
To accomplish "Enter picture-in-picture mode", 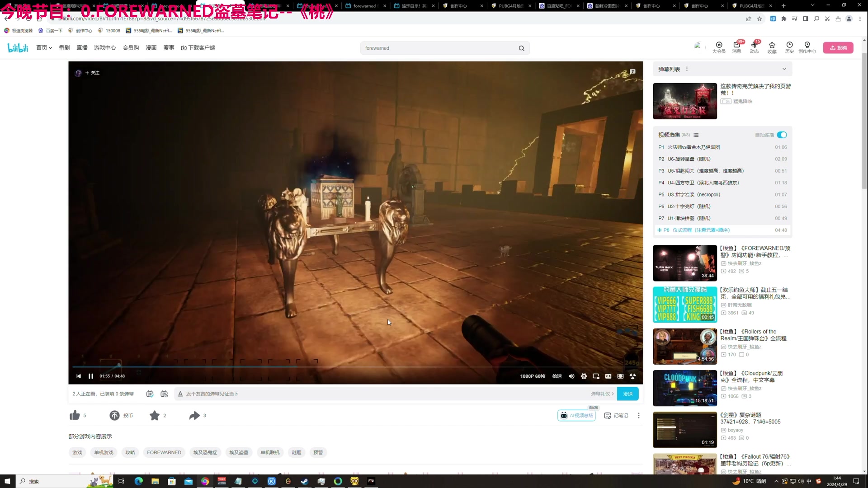I will pos(596,376).
